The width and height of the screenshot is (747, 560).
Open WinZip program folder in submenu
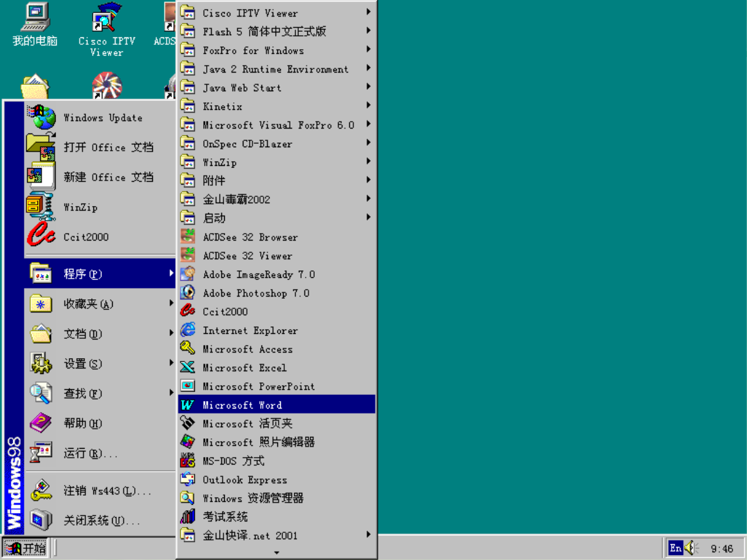[x=276, y=162]
